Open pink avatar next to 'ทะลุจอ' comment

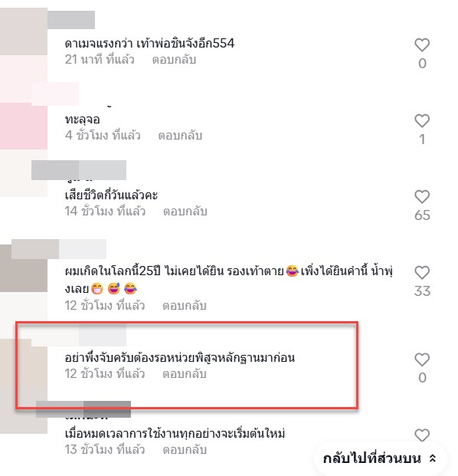(x=24, y=126)
